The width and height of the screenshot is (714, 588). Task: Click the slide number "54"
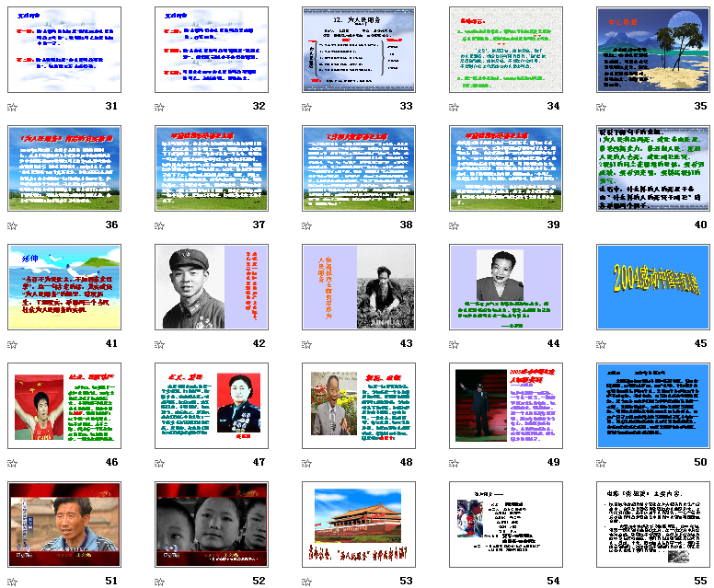coord(553,582)
